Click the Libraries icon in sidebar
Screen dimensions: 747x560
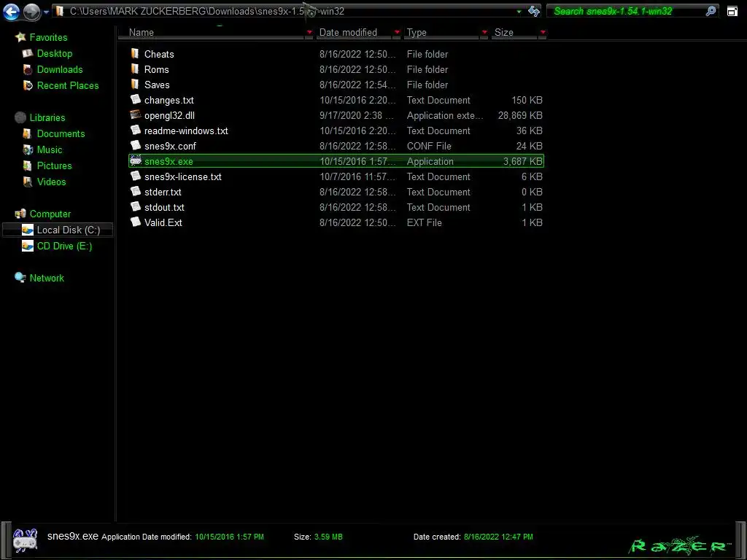tap(20, 117)
